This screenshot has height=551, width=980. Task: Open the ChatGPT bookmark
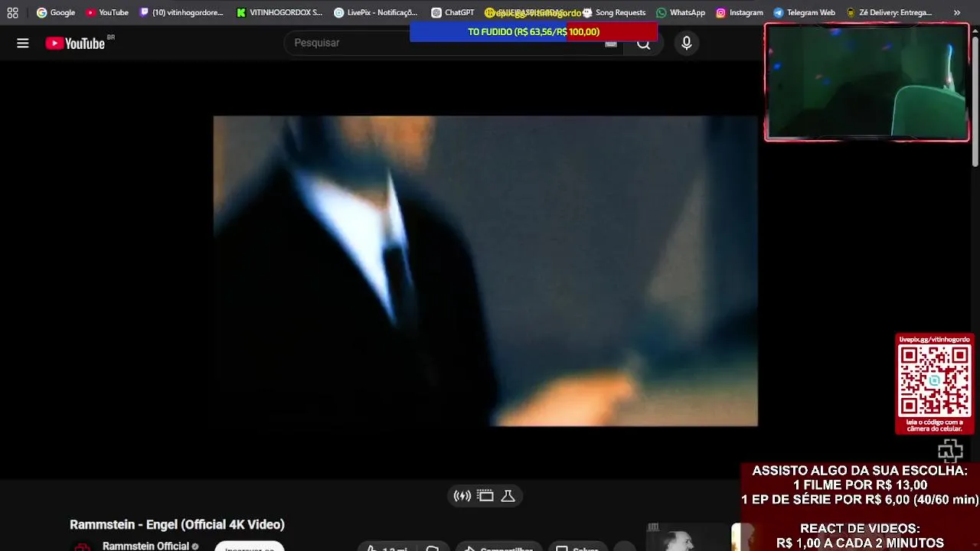click(x=452, y=12)
